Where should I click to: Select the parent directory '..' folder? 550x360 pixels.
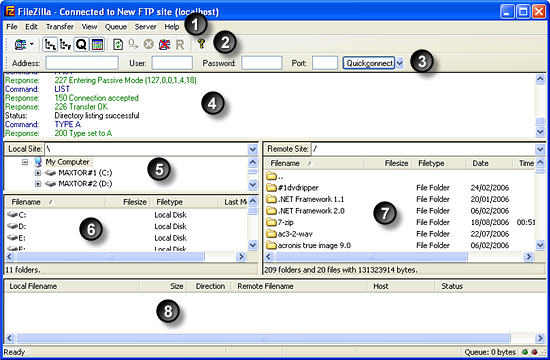pos(275,176)
